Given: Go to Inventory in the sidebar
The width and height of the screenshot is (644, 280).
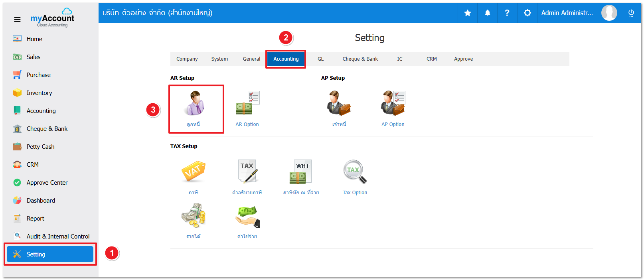Looking at the screenshot, I should click(39, 93).
